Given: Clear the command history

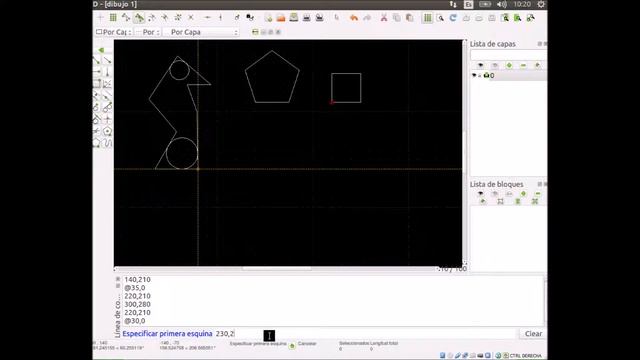Looking at the screenshot, I should [x=533, y=333].
